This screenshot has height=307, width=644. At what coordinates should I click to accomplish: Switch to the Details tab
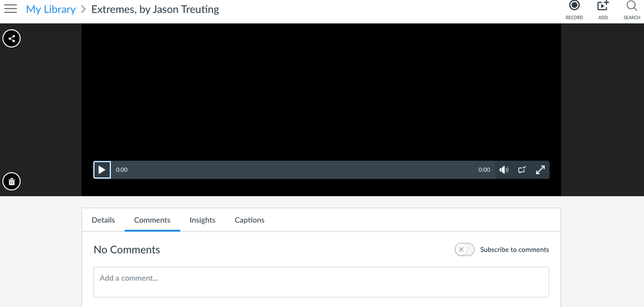[103, 220]
